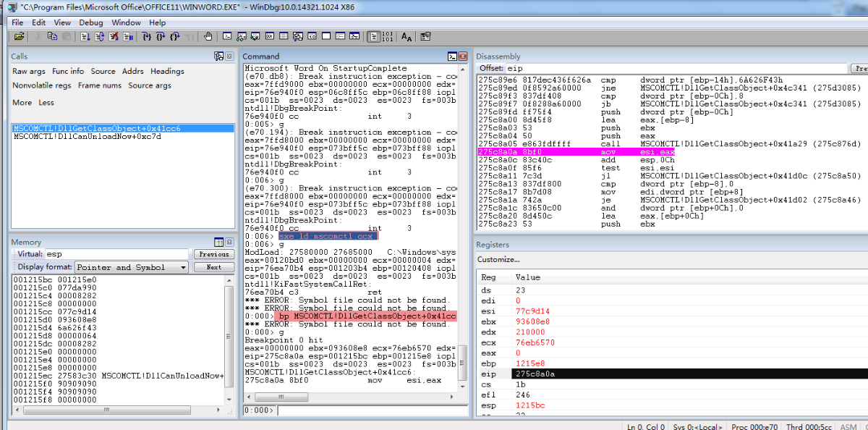Toggle Raw args in Calls panel

29,71
